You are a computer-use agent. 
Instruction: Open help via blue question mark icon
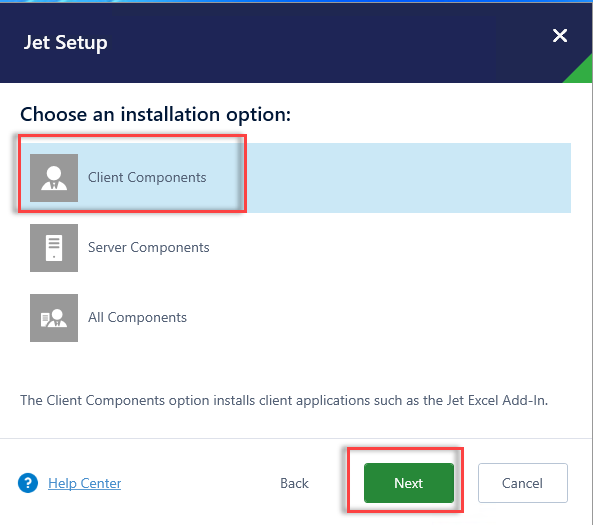(28, 483)
